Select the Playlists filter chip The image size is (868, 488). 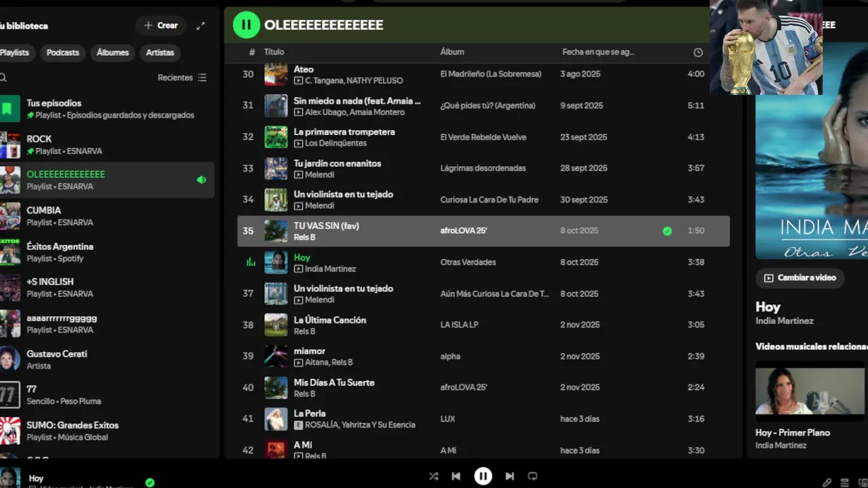click(x=15, y=52)
